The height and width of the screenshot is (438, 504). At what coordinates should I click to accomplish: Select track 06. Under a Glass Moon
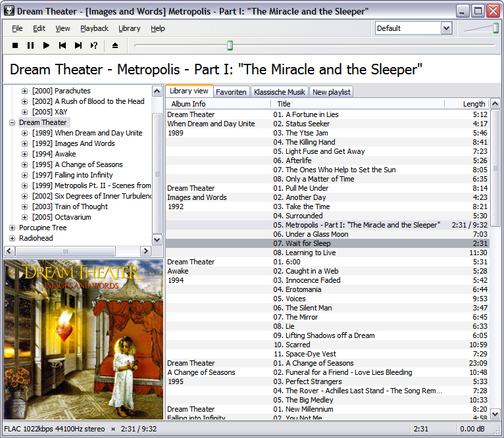328,234
